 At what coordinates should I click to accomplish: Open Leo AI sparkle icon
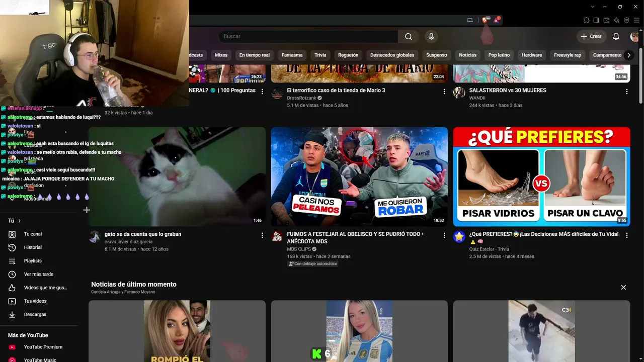point(616,20)
